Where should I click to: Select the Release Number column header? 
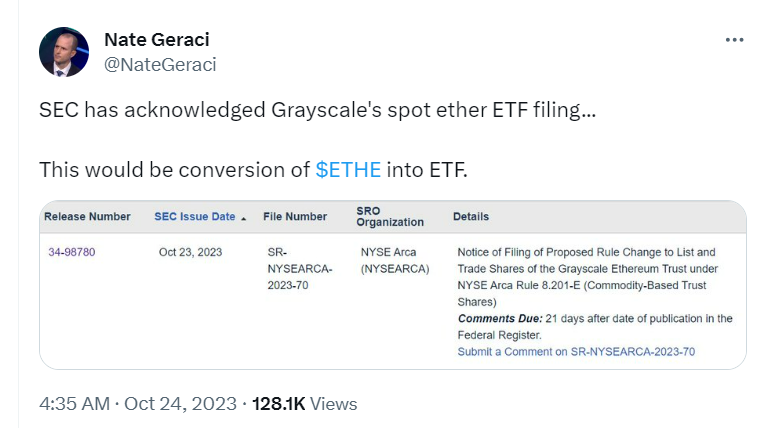[89, 216]
